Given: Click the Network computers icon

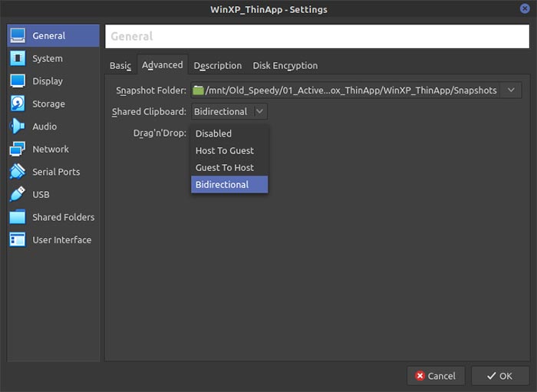Looking at the screenshot, I should [18, 149].
